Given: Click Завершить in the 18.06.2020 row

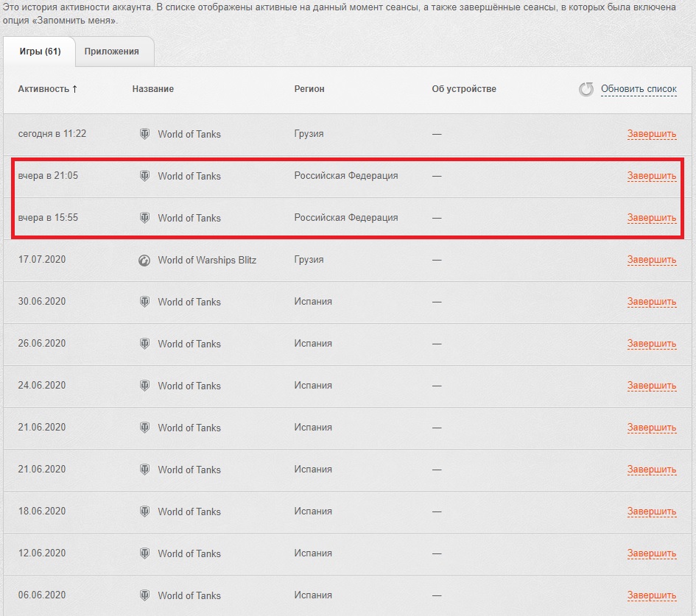Looking at the screenshot, I should (x=652, y=511).
